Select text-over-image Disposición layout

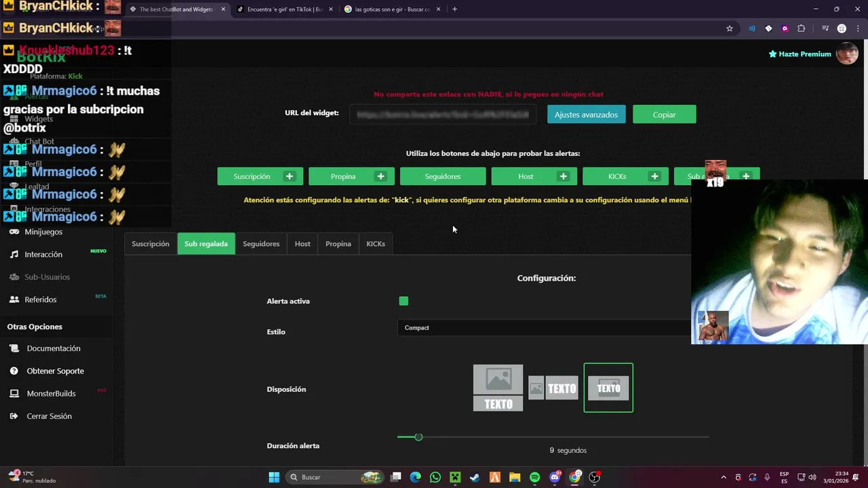[x=608, y=388]
